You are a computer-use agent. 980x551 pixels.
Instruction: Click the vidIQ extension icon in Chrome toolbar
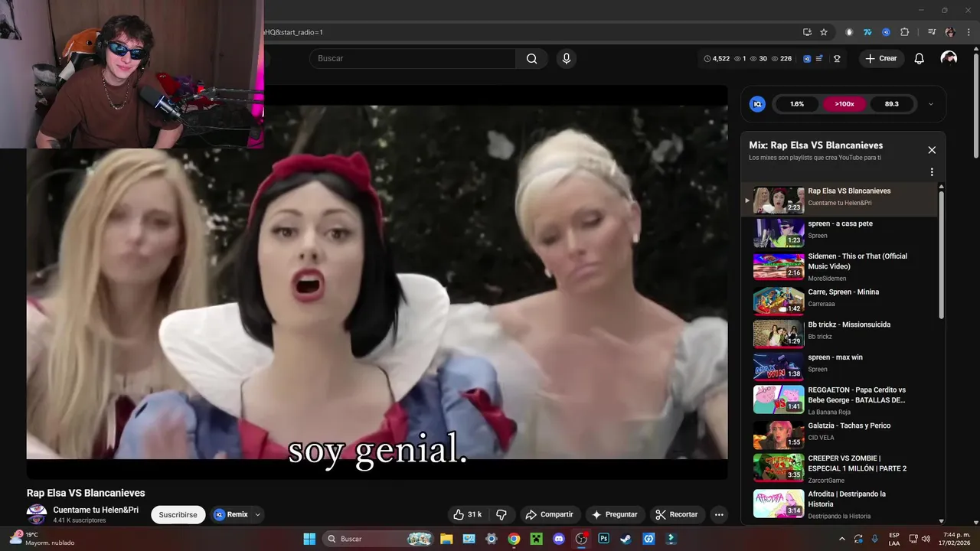tap(886, 32)
